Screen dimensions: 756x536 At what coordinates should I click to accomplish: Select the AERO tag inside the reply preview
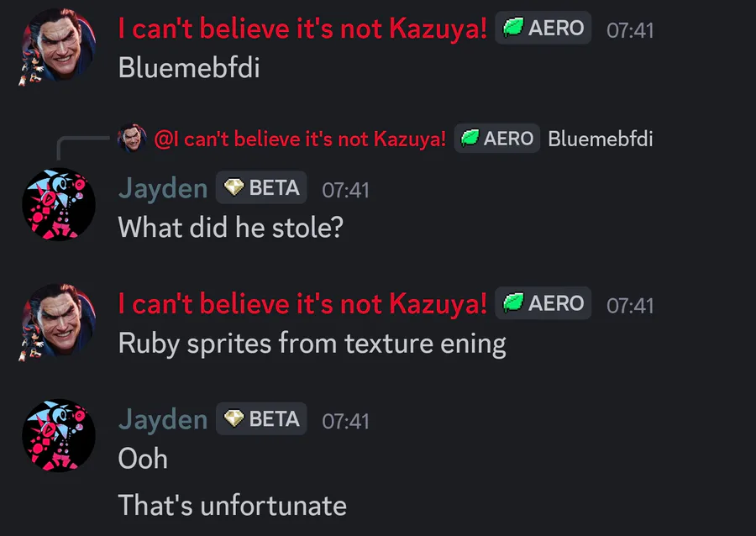498,139
